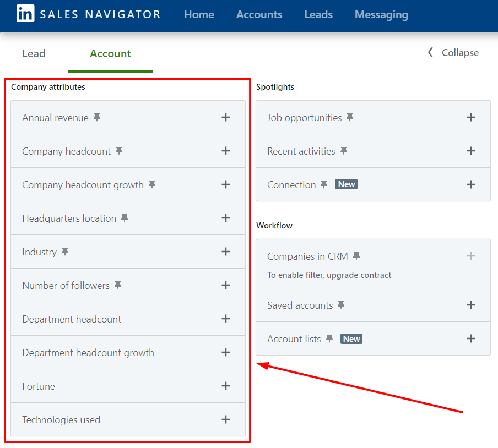Click the Spotlights heading
This screenshot has height=448, width=498.
pyautogui.click(x=275, y=87)
